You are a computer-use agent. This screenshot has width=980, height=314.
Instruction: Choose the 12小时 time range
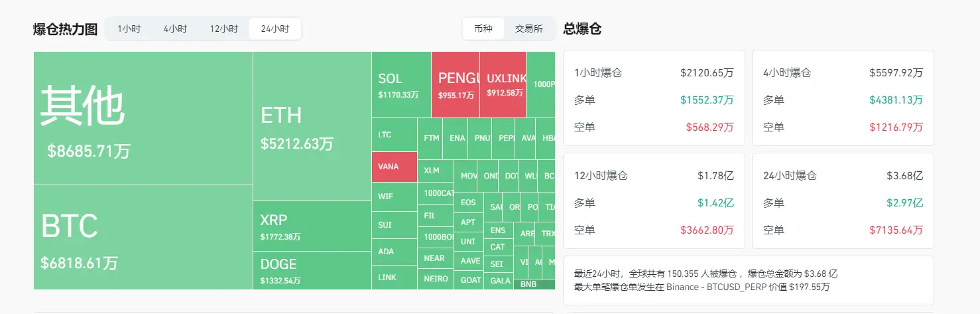pyautogui.click(x=223, y=29)
